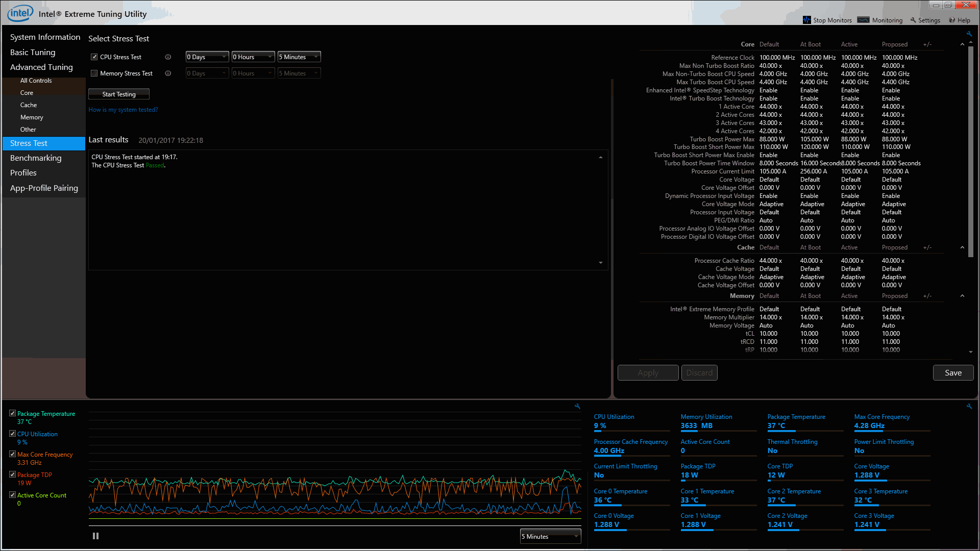
Task: Click the Discard button
Action: (699, 372)
